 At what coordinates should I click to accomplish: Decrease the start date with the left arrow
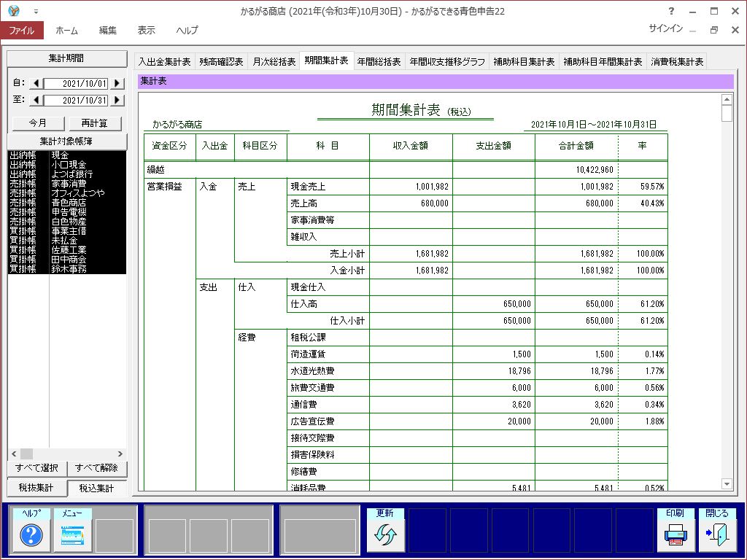(x=36, y=83)
